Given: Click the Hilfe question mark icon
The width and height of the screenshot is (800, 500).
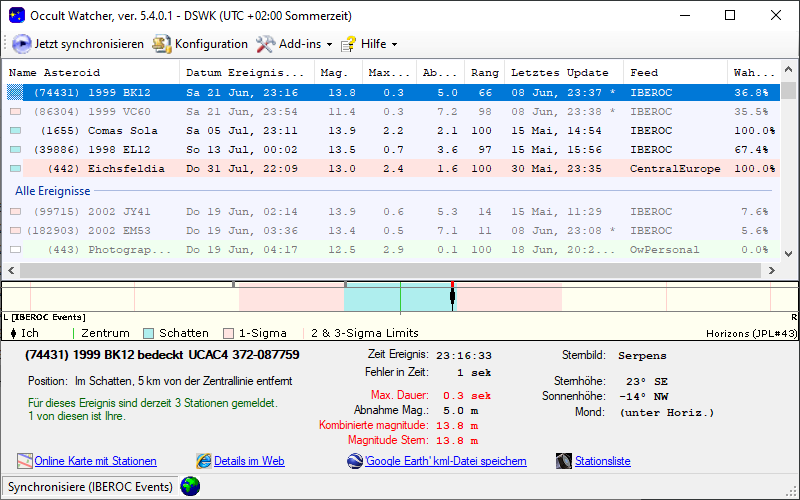Looking at the screenshot, I should [348, 44].
